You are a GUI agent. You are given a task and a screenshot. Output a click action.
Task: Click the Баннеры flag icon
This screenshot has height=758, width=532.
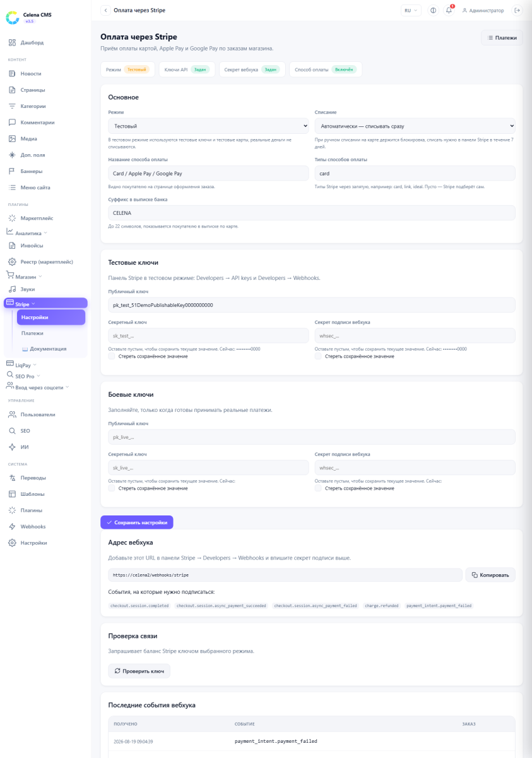click(x=12, y=171)
